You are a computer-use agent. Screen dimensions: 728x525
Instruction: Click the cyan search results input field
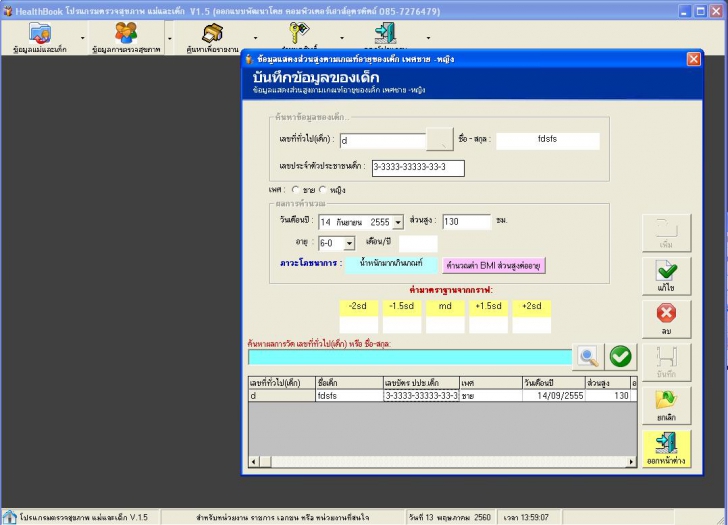point(410,356)
